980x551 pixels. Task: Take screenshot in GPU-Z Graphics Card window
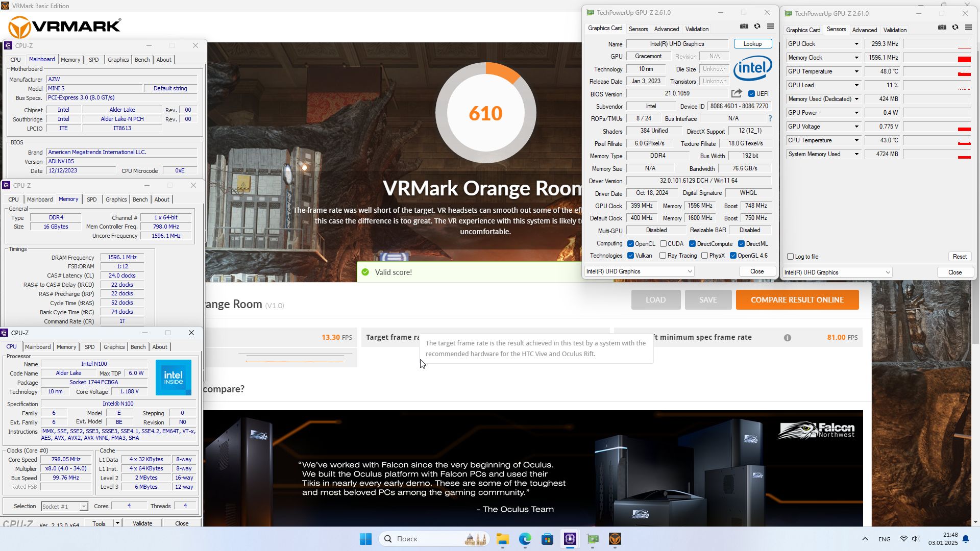pos(744,27)
